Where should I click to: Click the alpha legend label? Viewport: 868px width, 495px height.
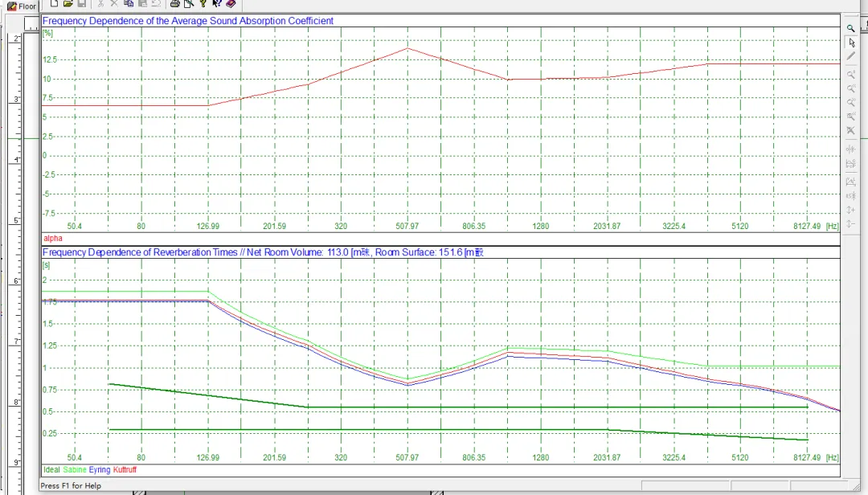(52, 238)
